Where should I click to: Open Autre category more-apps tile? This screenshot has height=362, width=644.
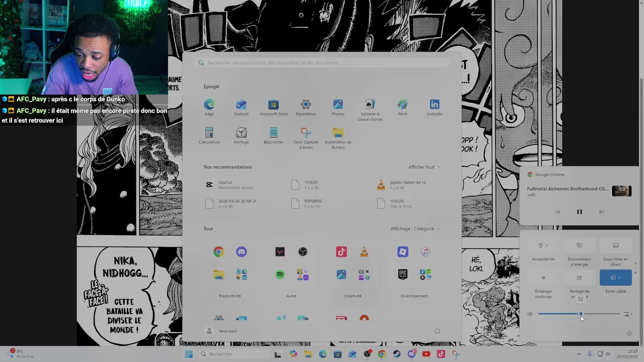click(x=303, y=275)
